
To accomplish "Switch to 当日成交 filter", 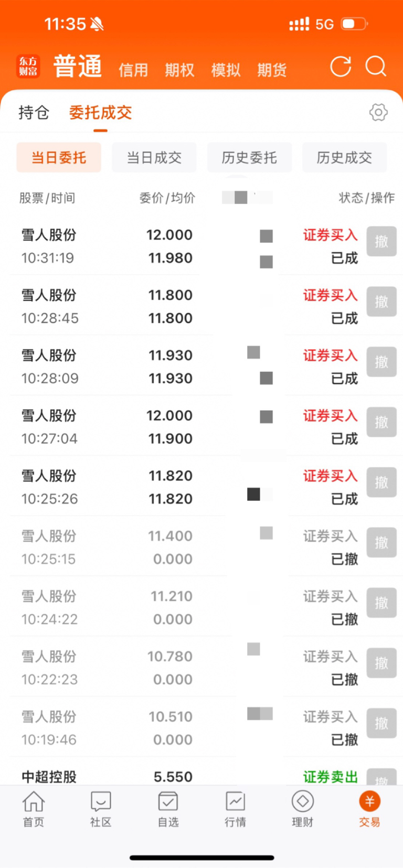I will (154, 157).
